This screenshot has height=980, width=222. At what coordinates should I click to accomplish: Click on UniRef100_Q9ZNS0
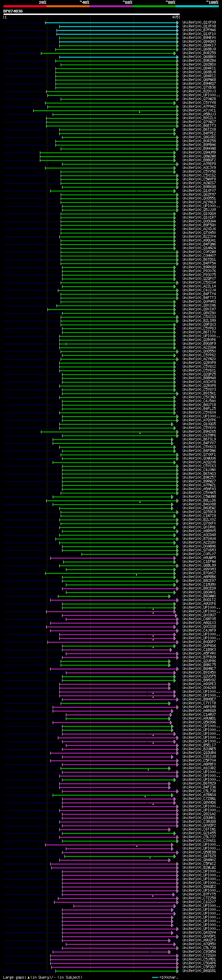(199, 65)
